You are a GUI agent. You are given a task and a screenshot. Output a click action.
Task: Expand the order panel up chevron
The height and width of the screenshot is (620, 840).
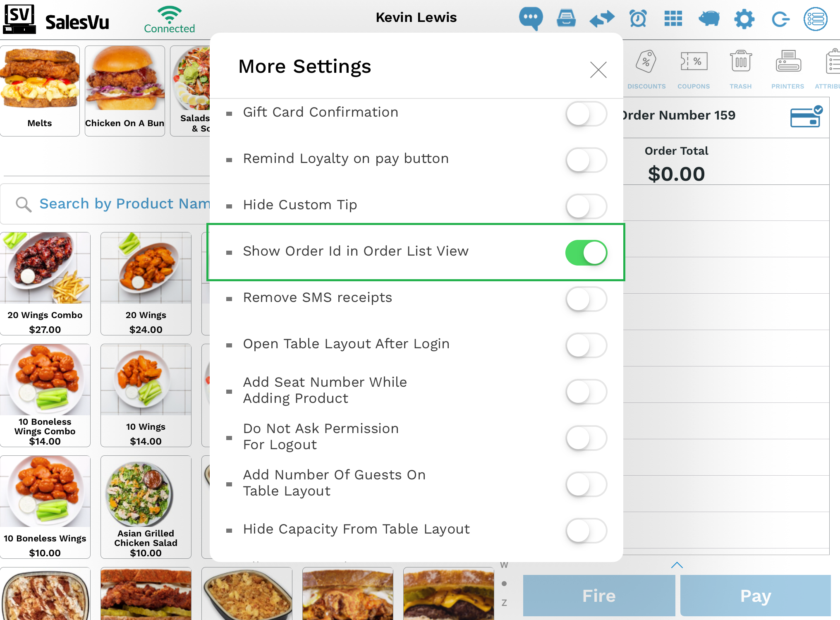pos(677,565)
